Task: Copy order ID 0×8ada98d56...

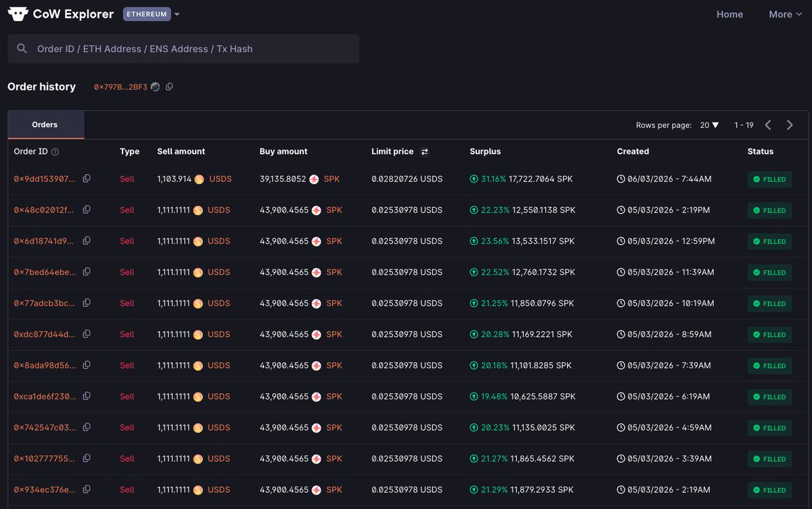Action: (x=87, y=365)
